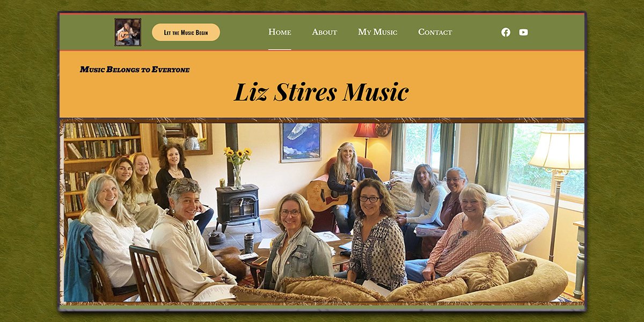The width and height of the screenshot is (644, 322).
Task: Go to the Home menu item
Action: [x=280, y=32]
